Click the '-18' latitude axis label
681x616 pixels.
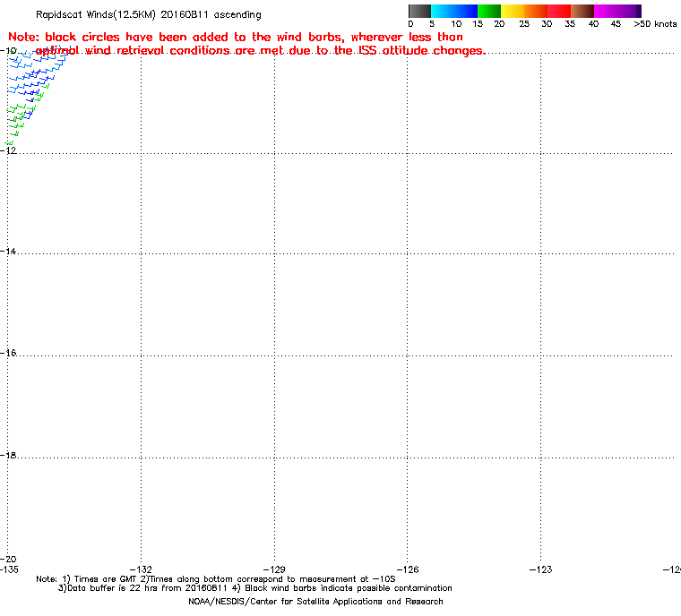click(x=8, y=455)
